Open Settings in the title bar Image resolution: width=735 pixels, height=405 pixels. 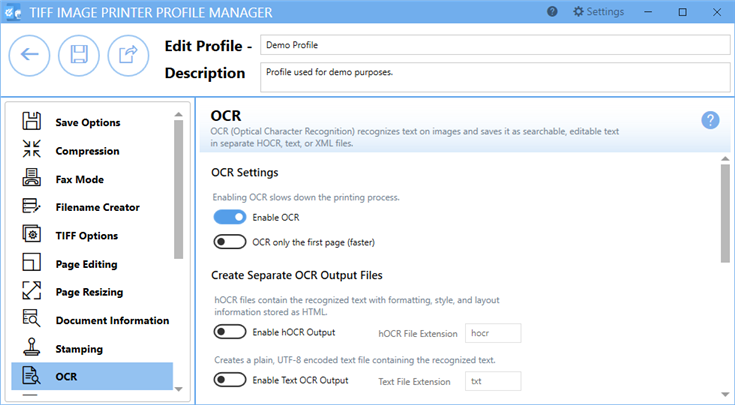click(x=598, y=12)
